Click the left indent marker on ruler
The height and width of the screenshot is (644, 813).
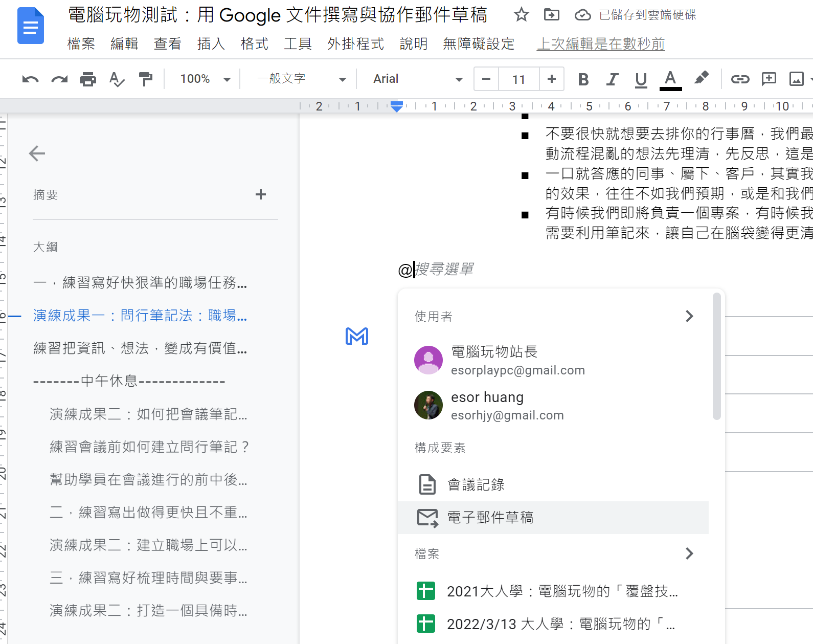(397, 106)
